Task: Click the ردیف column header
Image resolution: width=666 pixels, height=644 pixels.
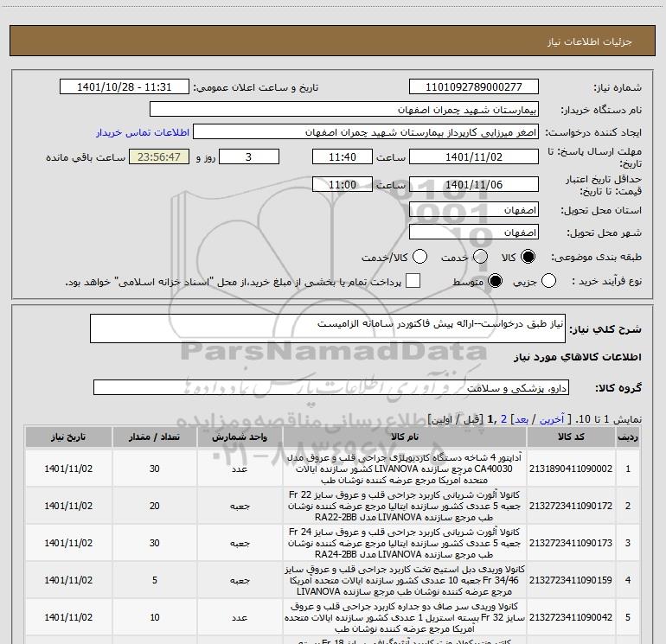Action: [628, 437]
